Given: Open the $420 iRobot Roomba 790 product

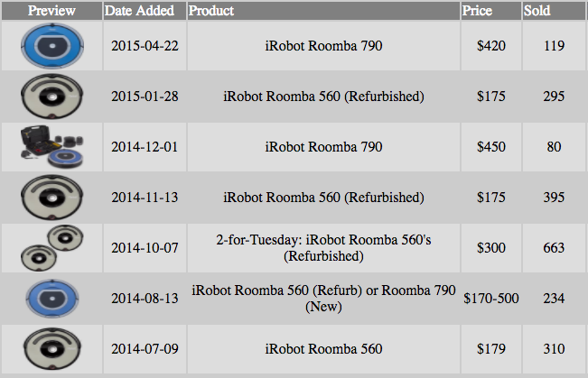Looking at the screenshot, I should tap(323, 46).
